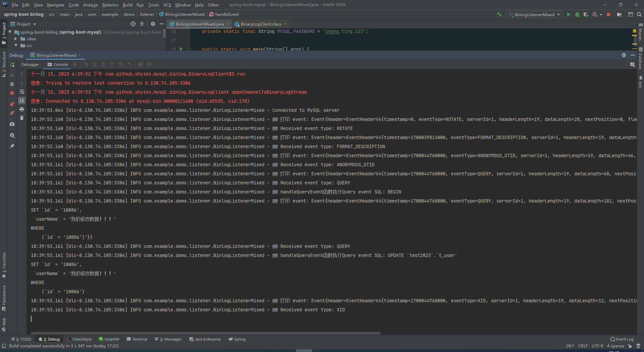Image resolution: width=644 pixels, height=352 pixels.
Task: Clear the console with the trash icon
Action: coord(22,118)
